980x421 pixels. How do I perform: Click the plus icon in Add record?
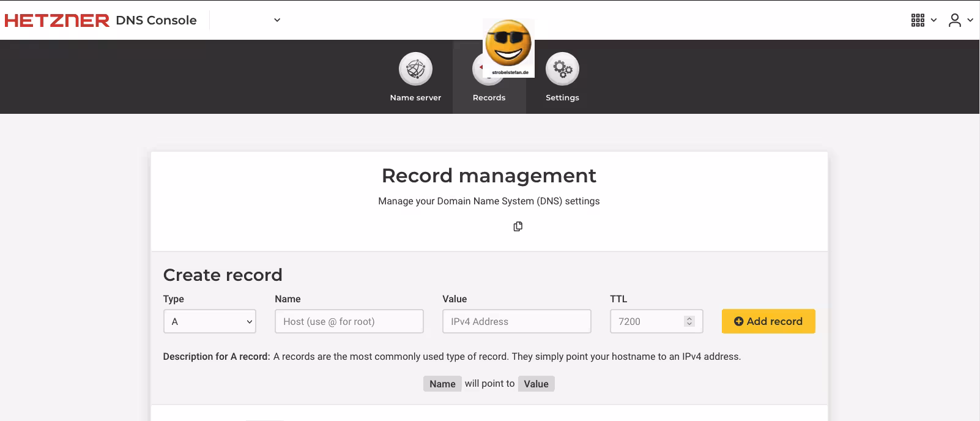point(738,321)
